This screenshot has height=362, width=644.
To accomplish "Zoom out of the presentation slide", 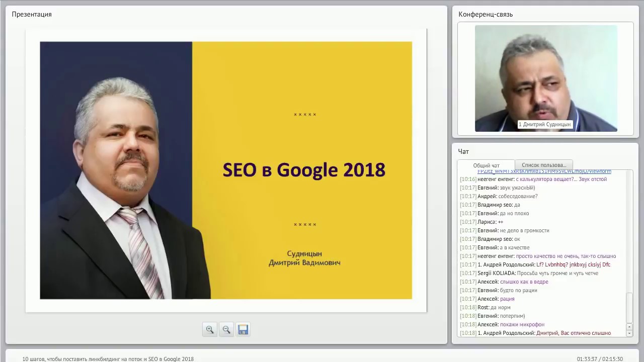I will tap(226, 329).
